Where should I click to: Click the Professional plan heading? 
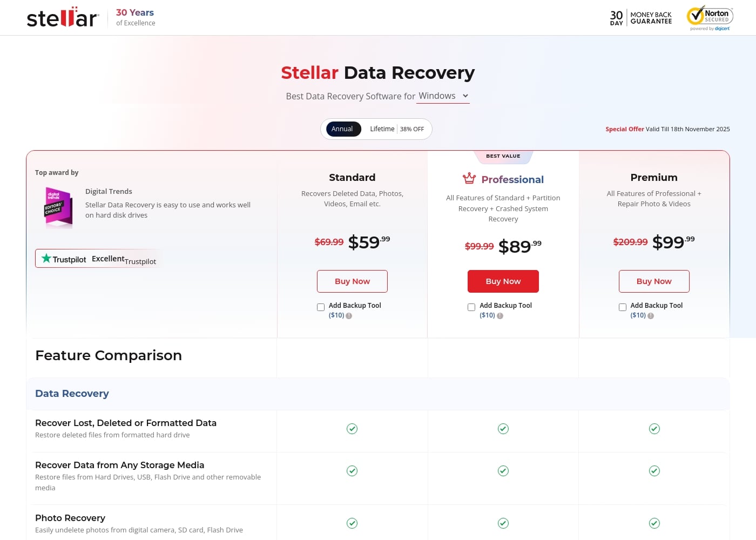coord(512,180)
